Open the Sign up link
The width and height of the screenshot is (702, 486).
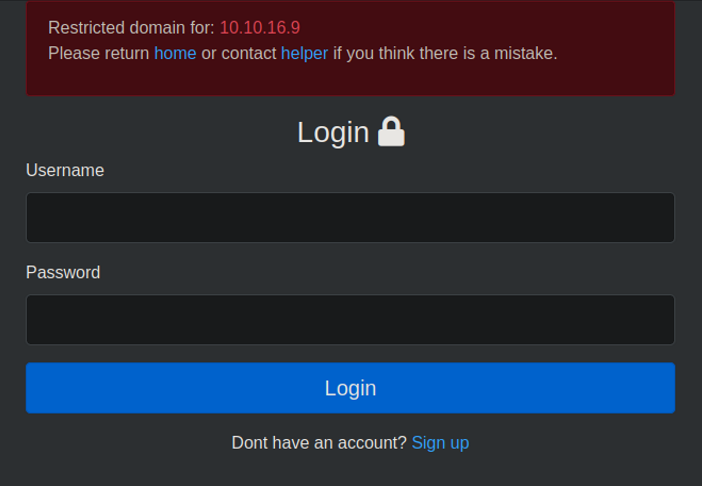pos(440,442)
